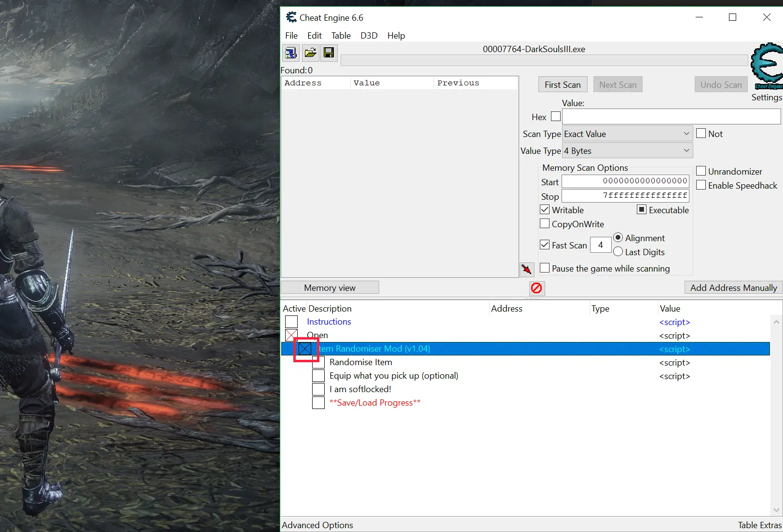Screen dimensions: 783x532
Task: Open Memory view
Action: [330, 287]
